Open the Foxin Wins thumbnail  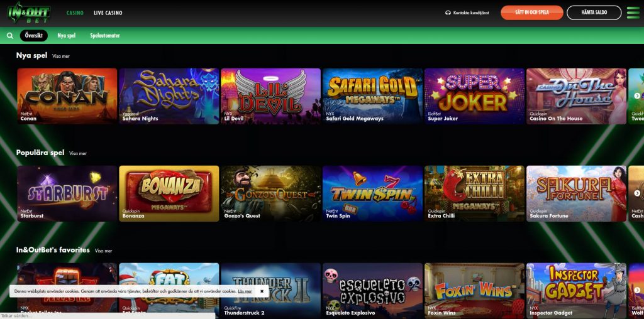pyautogui.click(x=475, y=291)
